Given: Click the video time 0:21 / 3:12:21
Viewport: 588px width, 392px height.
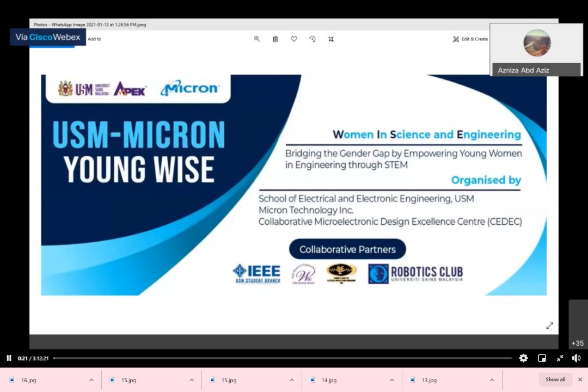Looking at the screenshot, I should pos(33,358).
